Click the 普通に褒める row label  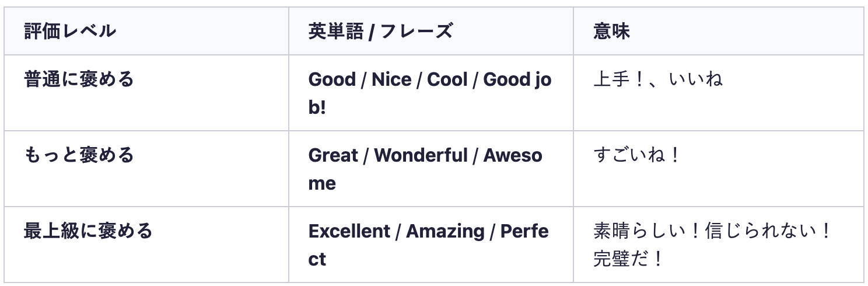79,79
